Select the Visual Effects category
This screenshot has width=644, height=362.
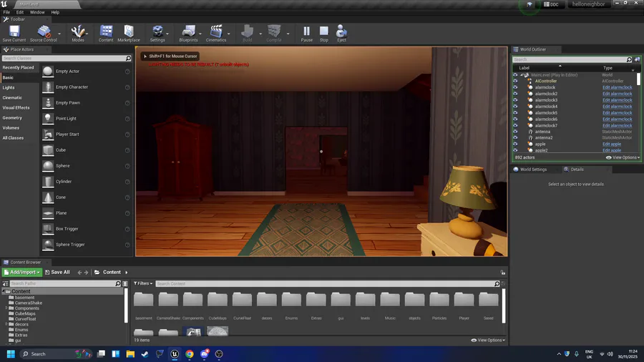pos(16,108)
